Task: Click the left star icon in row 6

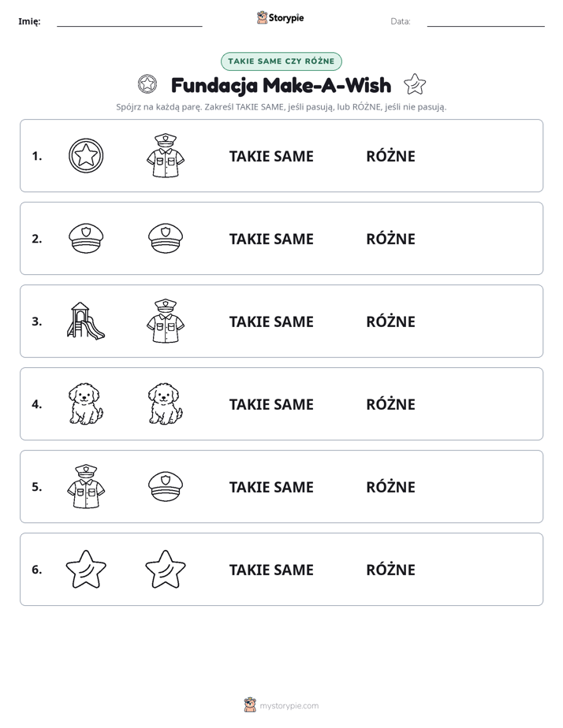Action: [86, 569]
